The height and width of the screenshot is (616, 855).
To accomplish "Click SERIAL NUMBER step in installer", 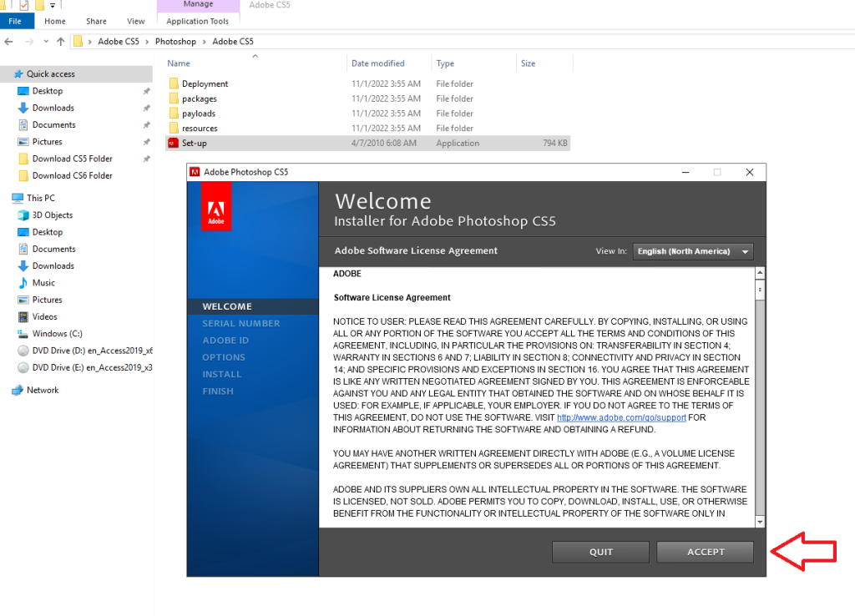I will tap(241, 323).
